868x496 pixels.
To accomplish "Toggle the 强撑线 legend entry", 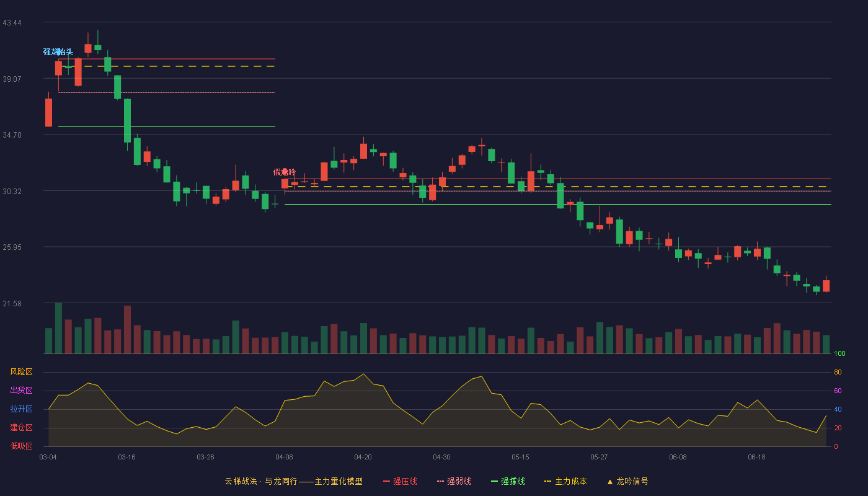I will [x=508, y=481].
